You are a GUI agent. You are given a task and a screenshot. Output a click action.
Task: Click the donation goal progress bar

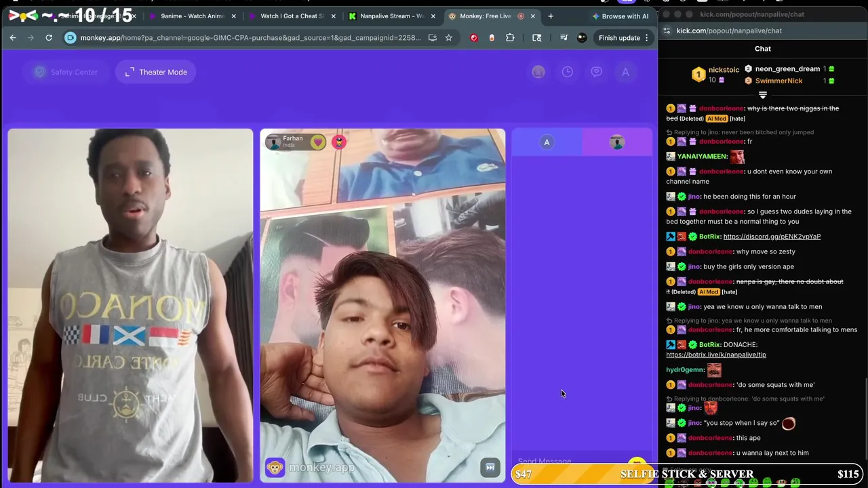point(688,474)
